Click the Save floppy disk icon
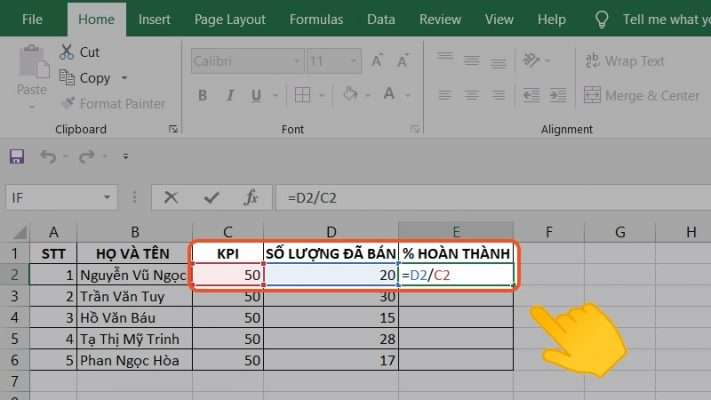 (16, 157)
